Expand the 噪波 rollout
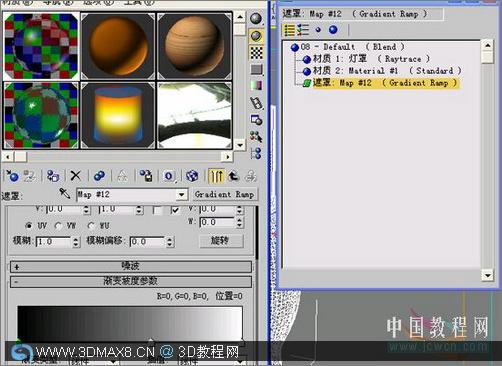The width and height of the screenshot is (502, 366). tap(131, 266)
